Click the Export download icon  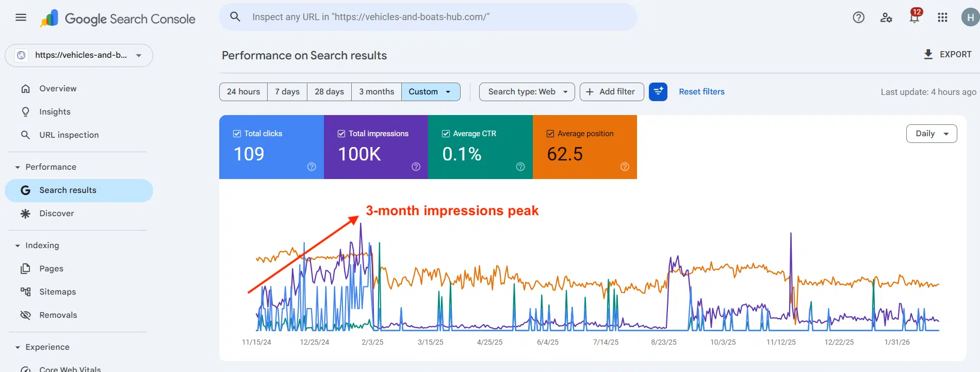[928, 54]
